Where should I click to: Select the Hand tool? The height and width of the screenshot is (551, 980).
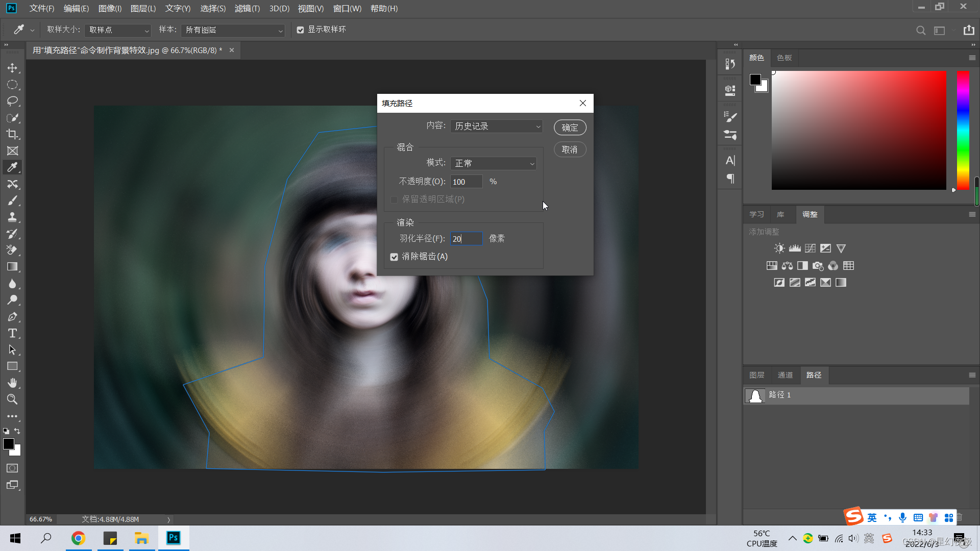(x=12, y=383)
